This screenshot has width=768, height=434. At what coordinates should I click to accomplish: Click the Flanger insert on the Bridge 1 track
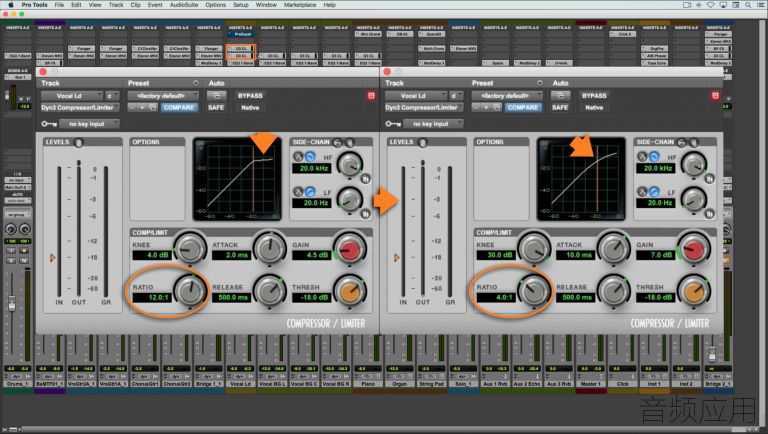coord(209,48)
